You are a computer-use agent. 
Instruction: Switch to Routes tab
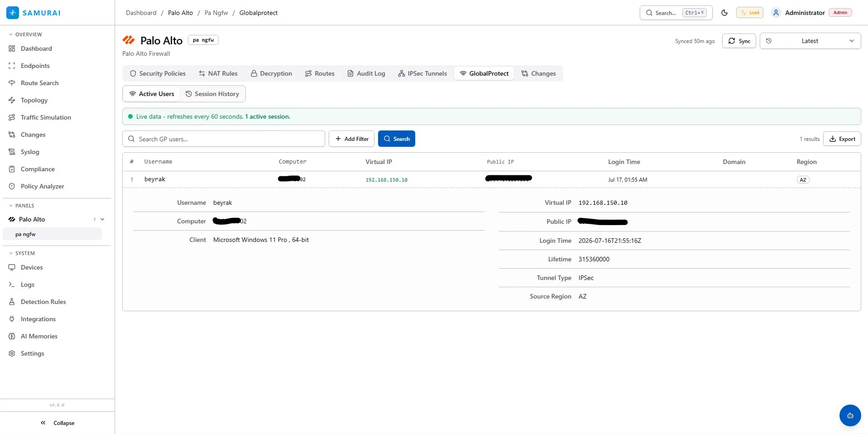tap(320, 73)
